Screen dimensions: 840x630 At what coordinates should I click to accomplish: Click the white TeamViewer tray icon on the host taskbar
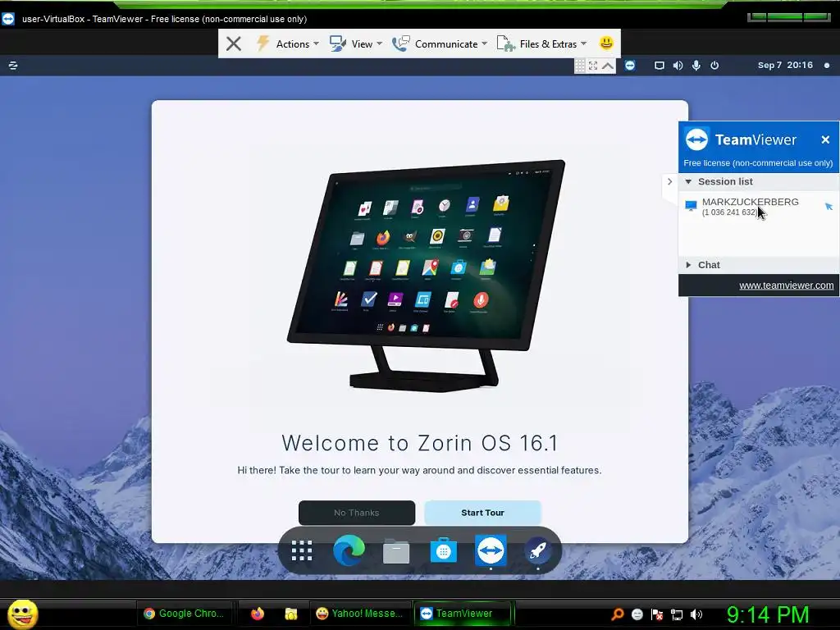(x=637, y=614)
